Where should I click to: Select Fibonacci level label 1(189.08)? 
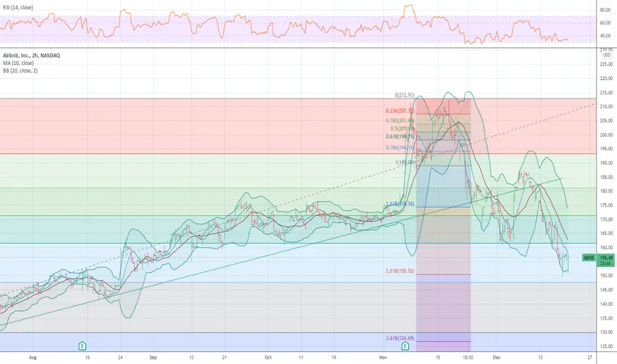pos(404,162)
